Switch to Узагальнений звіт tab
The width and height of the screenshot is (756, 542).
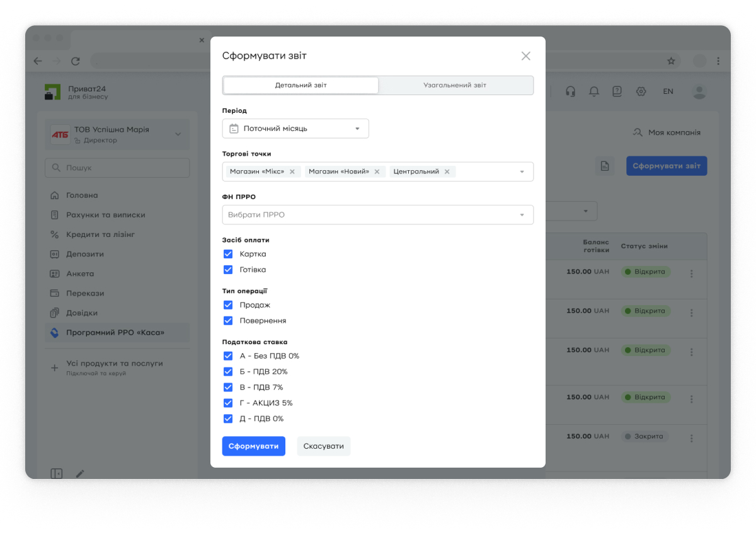(x=455, y=85)
